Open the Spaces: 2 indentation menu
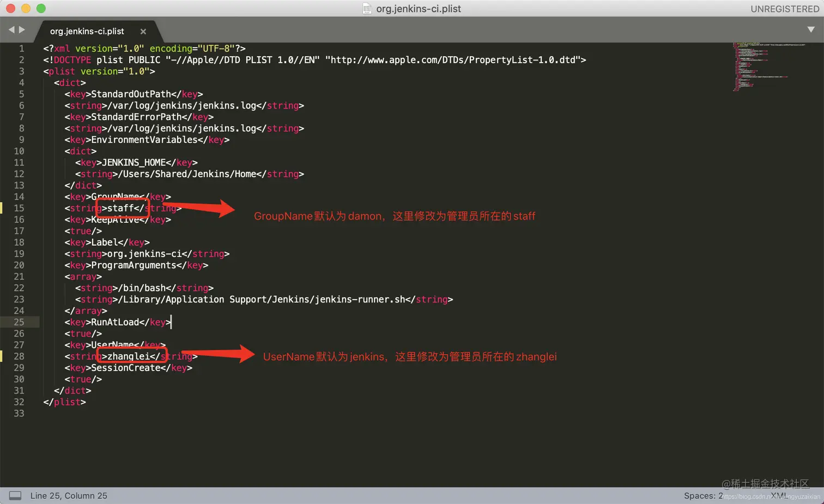This screenshot has width=824, height=504. tap(704, 496)
